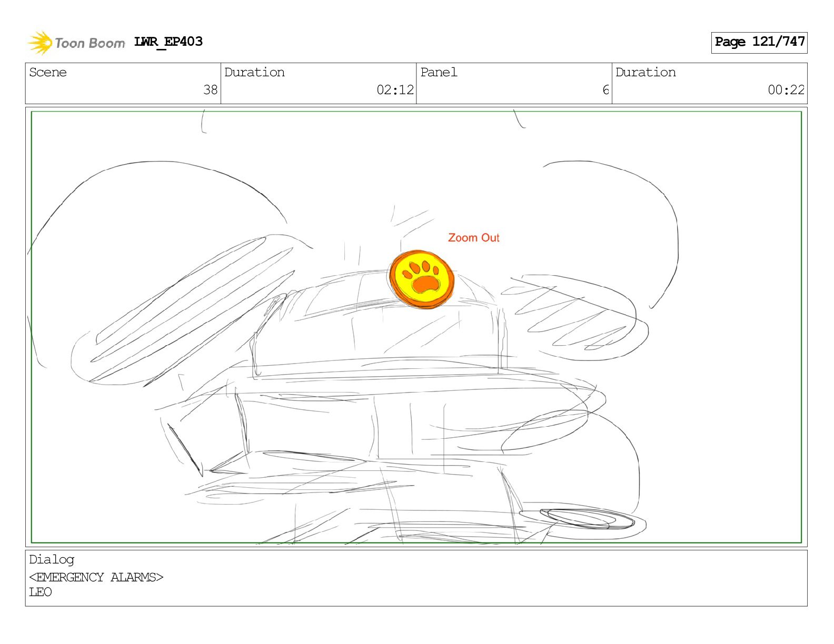Click the 'Zoom Out' camera note
Screen dimensions: 834x644
pos(473,238)
